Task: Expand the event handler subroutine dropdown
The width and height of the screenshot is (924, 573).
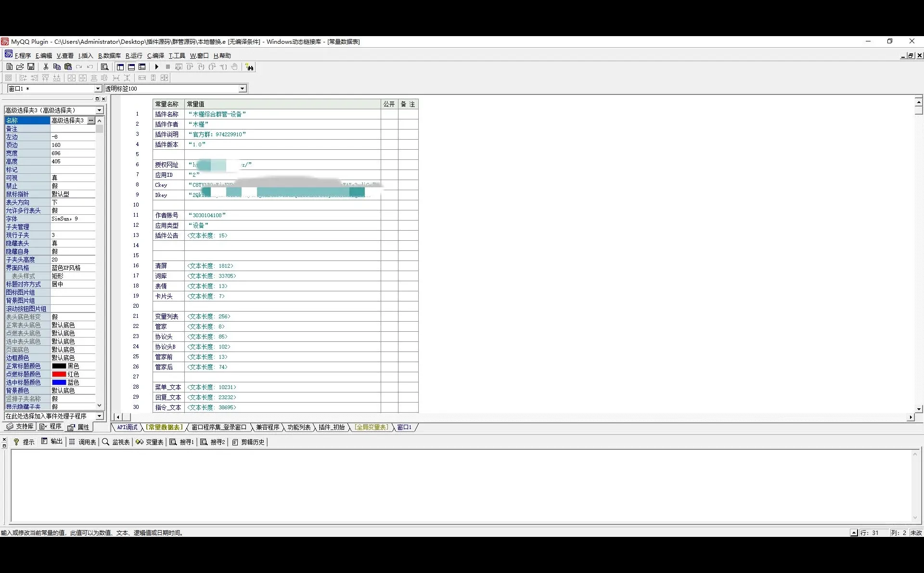Action: click(99, 416)
